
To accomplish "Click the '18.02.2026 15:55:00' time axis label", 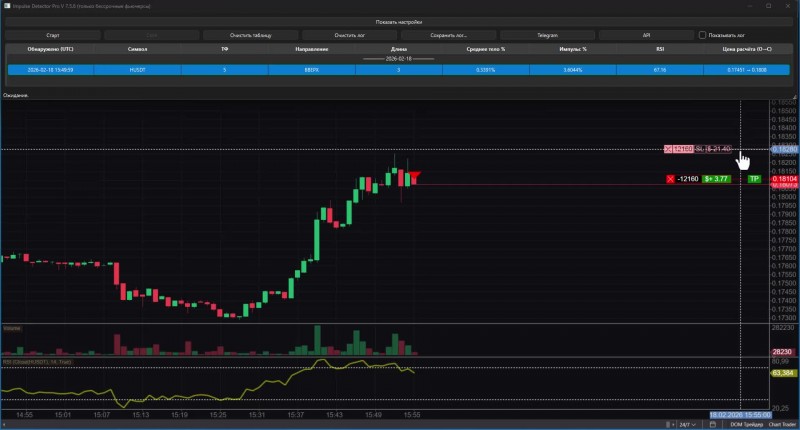I will tap(740, 415).
